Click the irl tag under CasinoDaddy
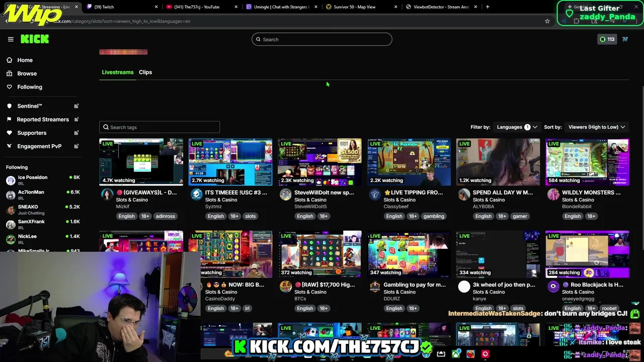The height and width of the screenshot is (362, 644). point(248,308)
